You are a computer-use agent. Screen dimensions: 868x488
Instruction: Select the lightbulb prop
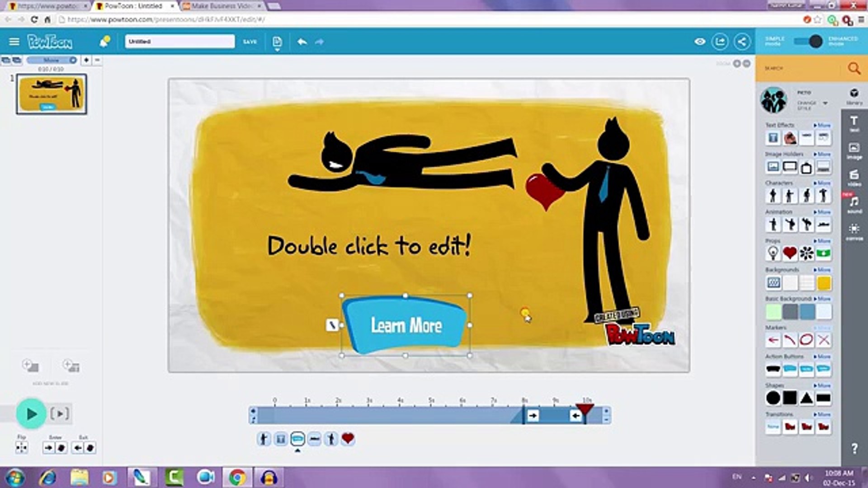coord(773,253)
